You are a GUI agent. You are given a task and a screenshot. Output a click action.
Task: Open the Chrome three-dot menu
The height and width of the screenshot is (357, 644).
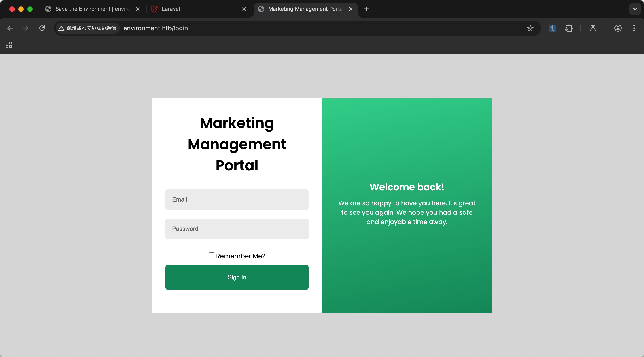pos(634,28)
